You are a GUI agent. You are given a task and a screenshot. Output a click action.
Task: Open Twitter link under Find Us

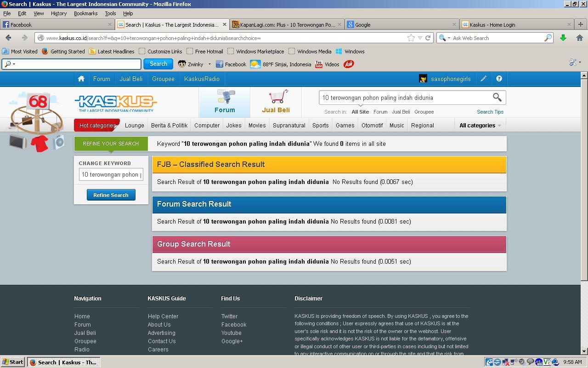[229, 316]
